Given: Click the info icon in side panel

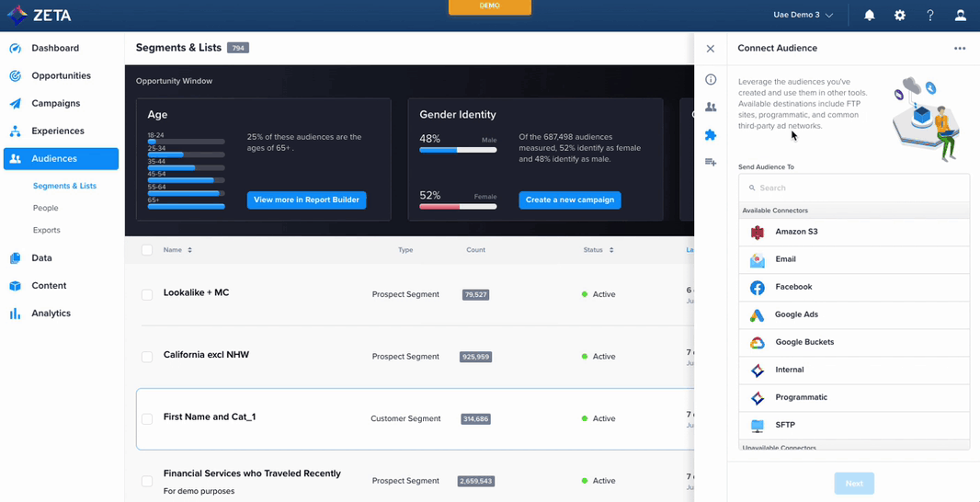Looking at the screenshot, I should pos(711,80).
